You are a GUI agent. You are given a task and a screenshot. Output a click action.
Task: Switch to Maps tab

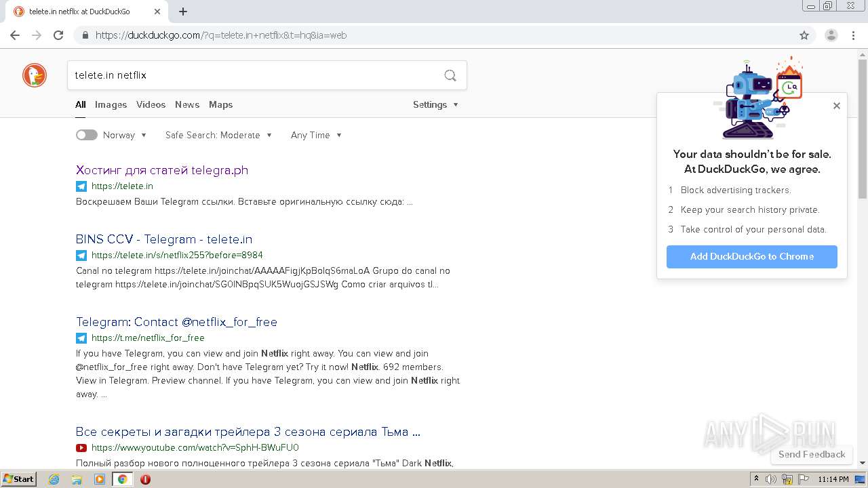tap(220, 104)
